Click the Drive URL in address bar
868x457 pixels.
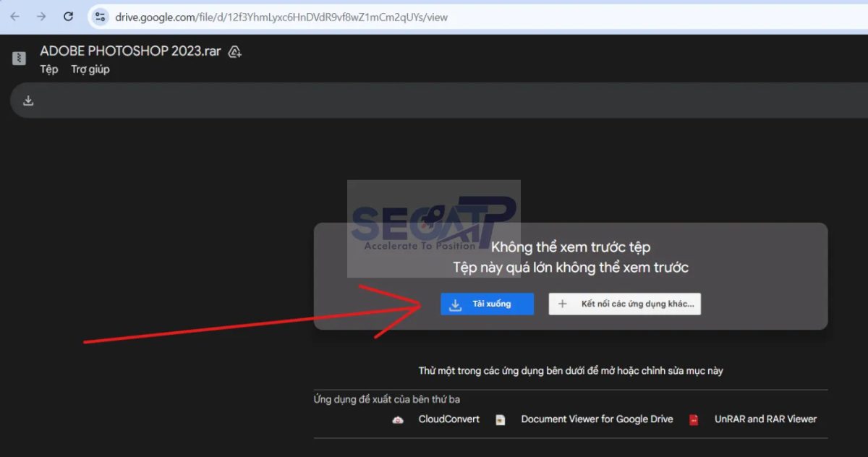click(x=281, y=17)
